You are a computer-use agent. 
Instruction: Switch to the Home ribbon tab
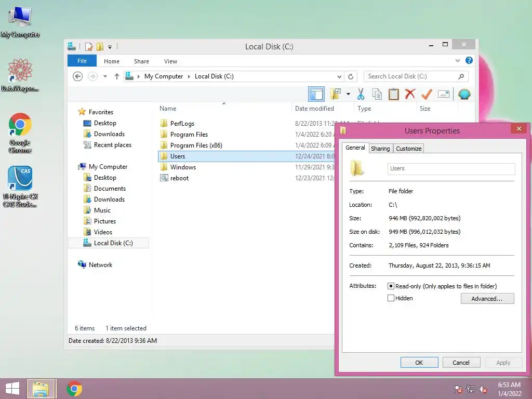click(112, 61)
